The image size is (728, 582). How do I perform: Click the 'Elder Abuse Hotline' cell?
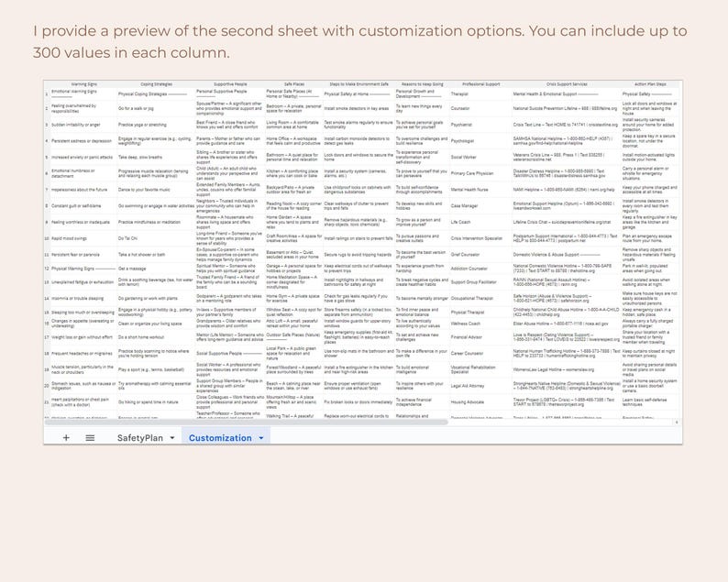pyautogui.click(x=567, y=324)
